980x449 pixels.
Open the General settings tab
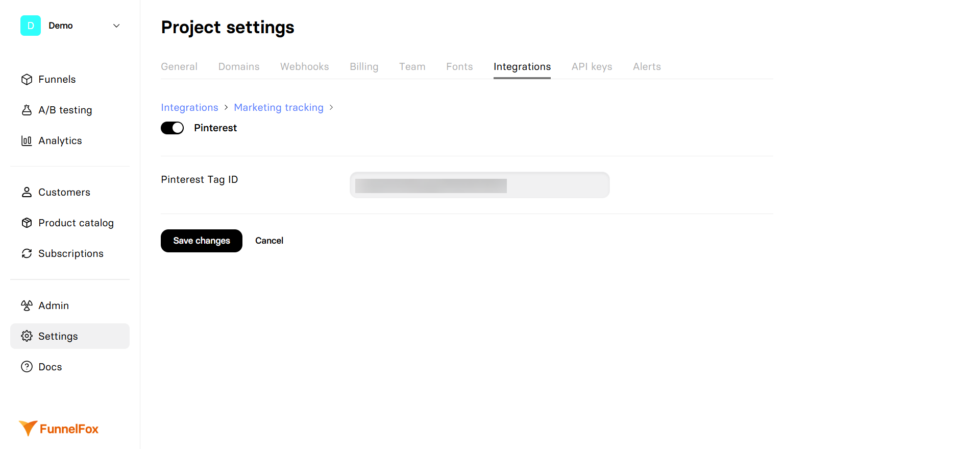click(x=179, y=66)
